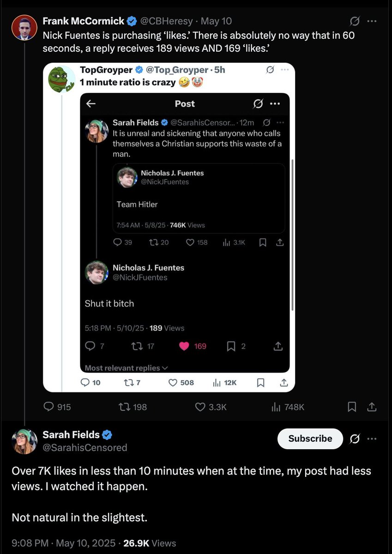Repost Frank McCormick's post showing 198
The height and width of the screenshot is (554, 392).
123,407
